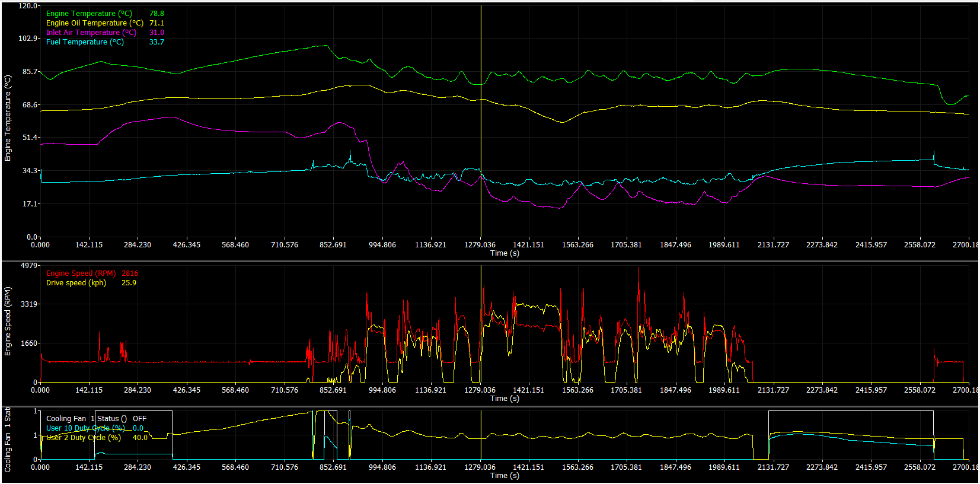Image resolution: width=980 pixels, height=484 pixels.
Task: Click the Engine Speed value 2816 in legend
Action: click(130, 273)
